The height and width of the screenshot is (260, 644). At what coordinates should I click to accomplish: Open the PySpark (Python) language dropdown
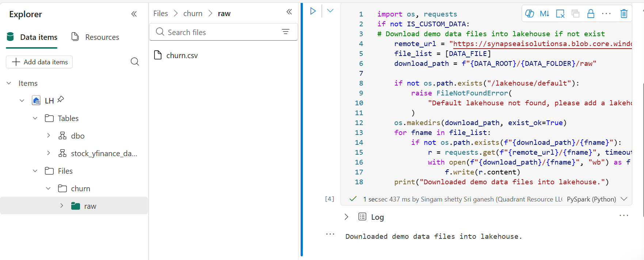click(597, 199)
